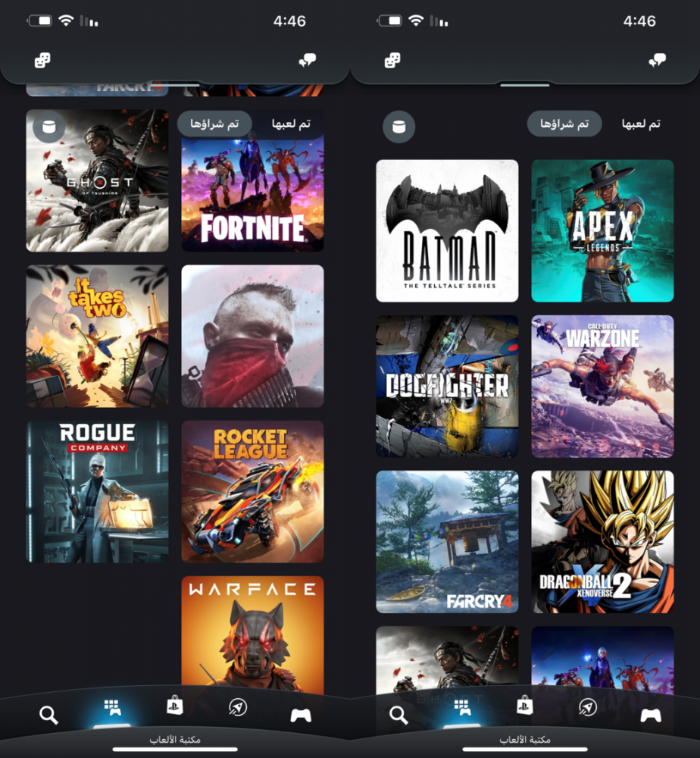Image resolution: width=700 pixels, height=758 pixels.
Task: Open Explore compass icon on right screen
Action: [x=587, y=707]
